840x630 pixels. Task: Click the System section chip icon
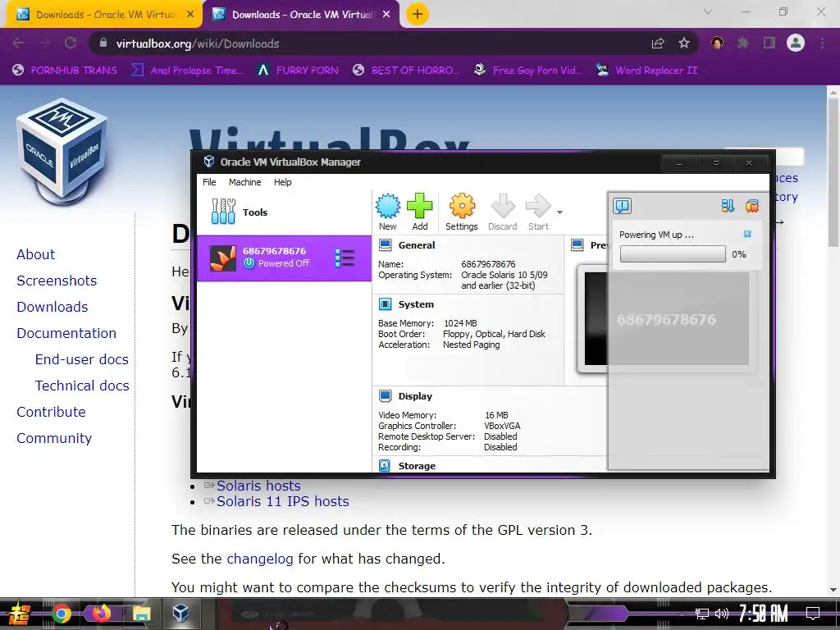pyautogui.click(x=386, y=304)
